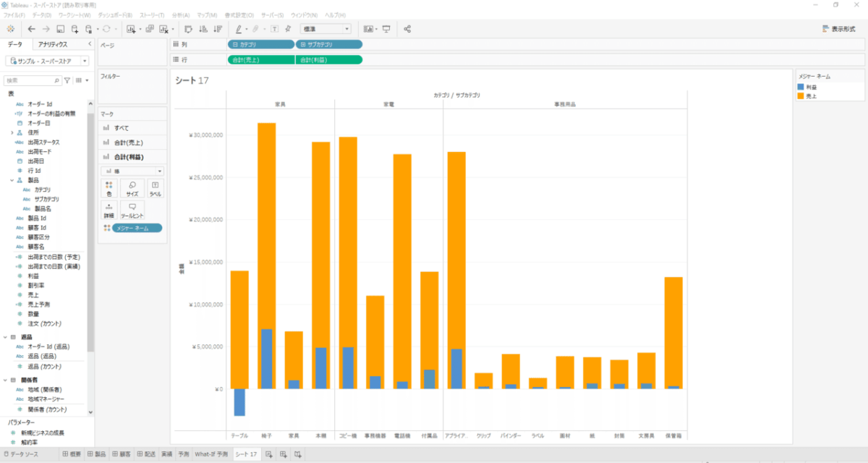Collapse the data pane with the arrow
Image resolution: width=868 pixels, height=463 pixels.
[88, 45]
